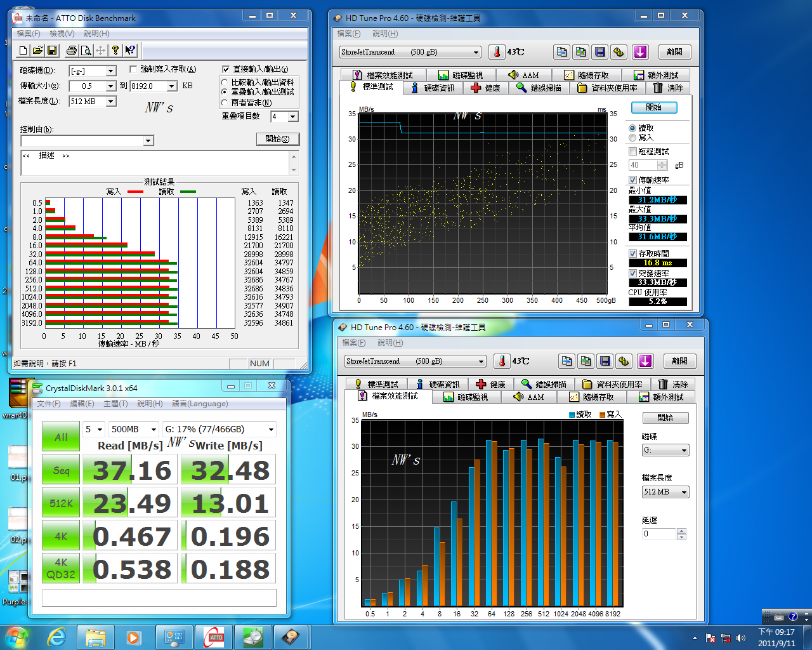This screenshot has width=812, height=650.
Task: Open the G: drive dropdown in CrystalDiskMark
Action: tap(219, 429)
